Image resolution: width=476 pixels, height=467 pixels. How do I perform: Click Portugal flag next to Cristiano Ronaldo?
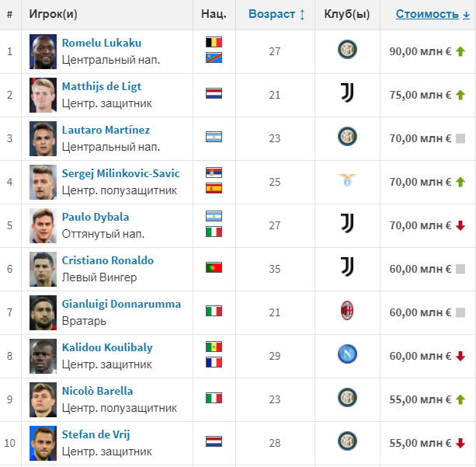click(214, 268)
